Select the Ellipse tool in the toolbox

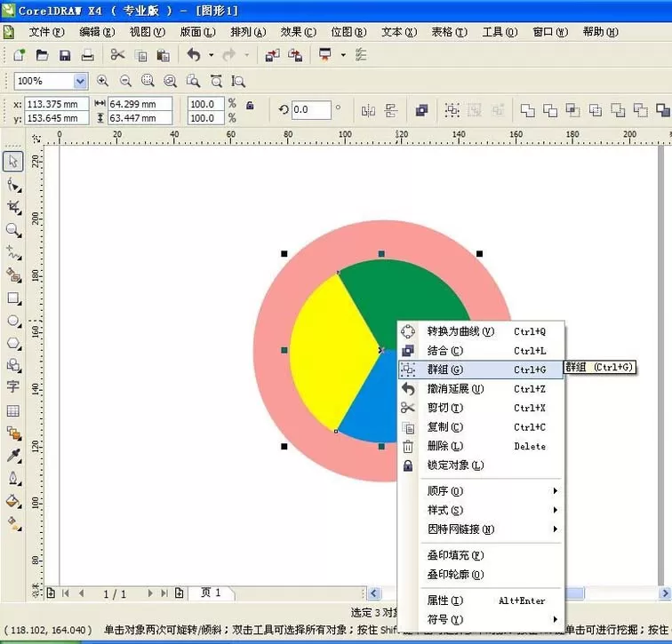(13, 321)
